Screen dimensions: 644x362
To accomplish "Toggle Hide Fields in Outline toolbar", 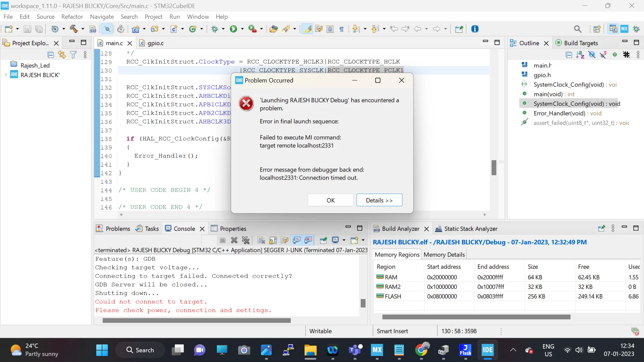I will pos(592,55).
